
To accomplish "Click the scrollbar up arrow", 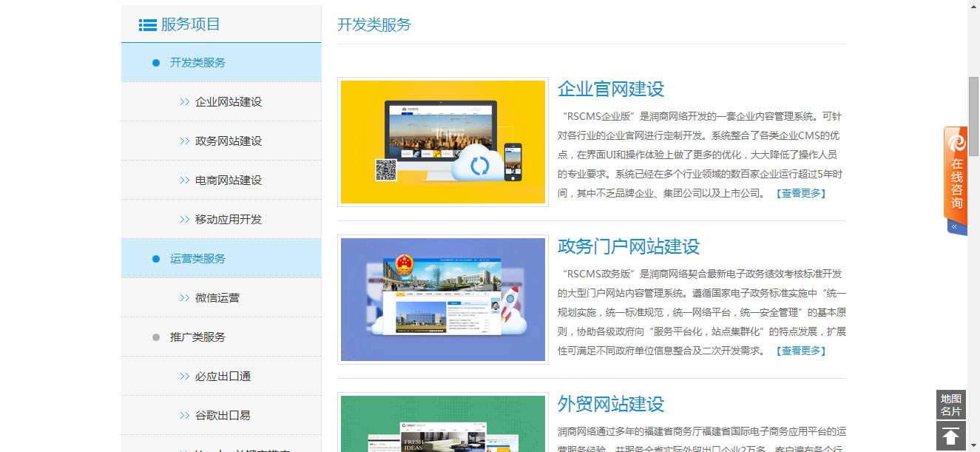I will (x=974, y=6).
